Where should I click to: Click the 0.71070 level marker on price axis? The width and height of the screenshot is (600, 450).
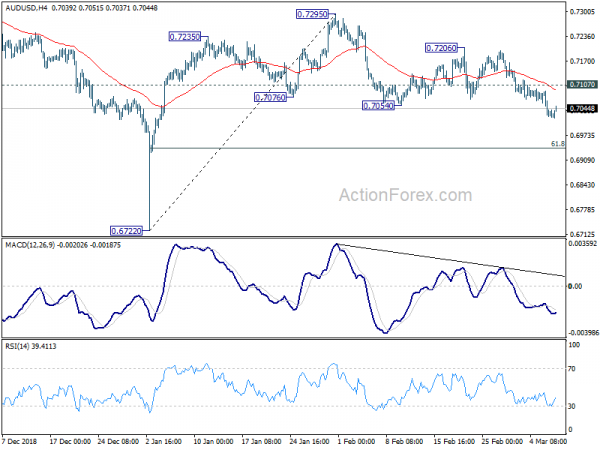coord(582,85)
